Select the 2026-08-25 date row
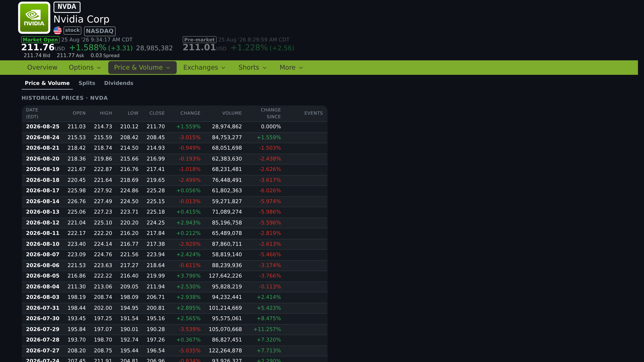The image size is (644, 362). (x=174, y=127)
